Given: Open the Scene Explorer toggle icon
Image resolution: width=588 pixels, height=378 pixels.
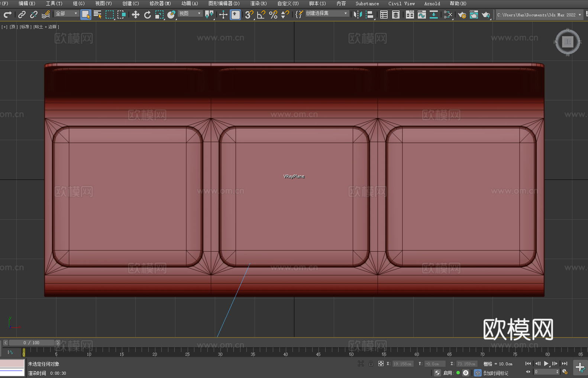Looking at the screenshot, I should click(384, 14).
